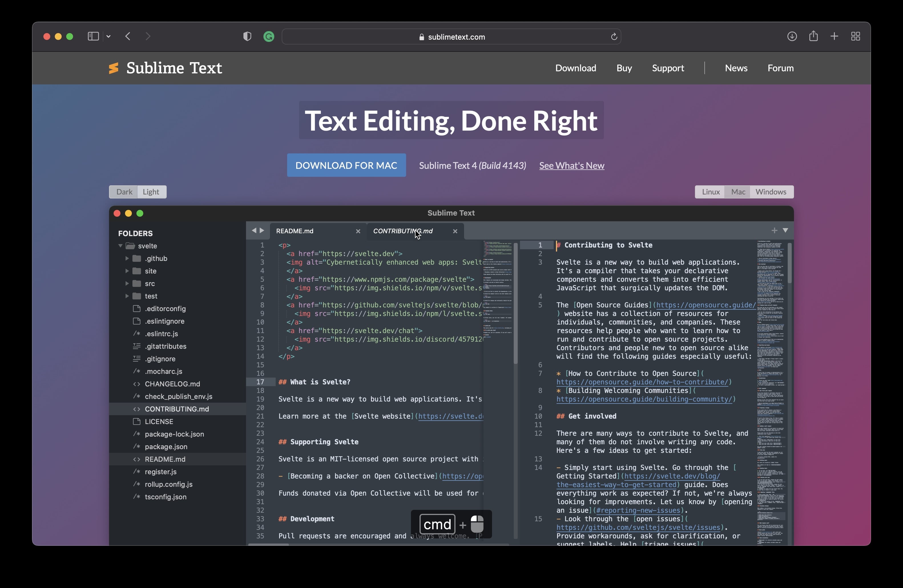Image resolution: width=903 pixels, height=588 pixels.
Task: Open the See What's New link
Action: [572, 166]
